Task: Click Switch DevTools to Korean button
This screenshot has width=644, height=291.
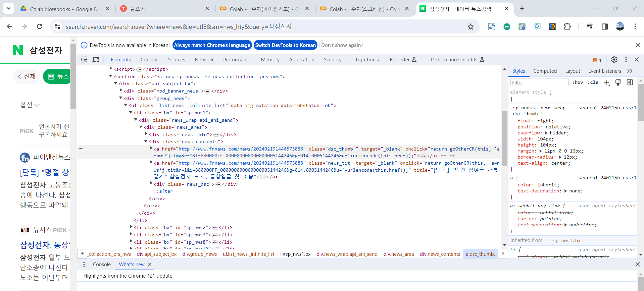Action: coord(286,45)
